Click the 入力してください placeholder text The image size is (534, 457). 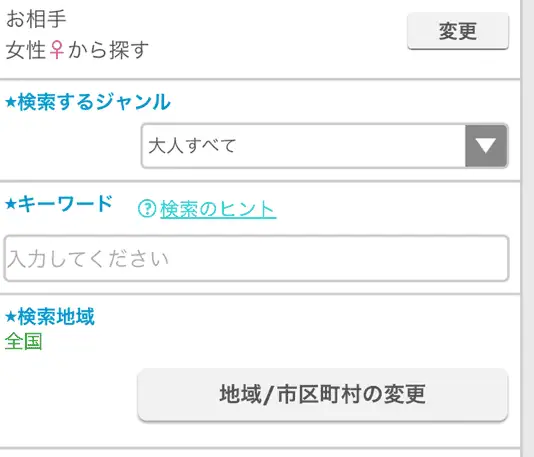tap(88, 259)
